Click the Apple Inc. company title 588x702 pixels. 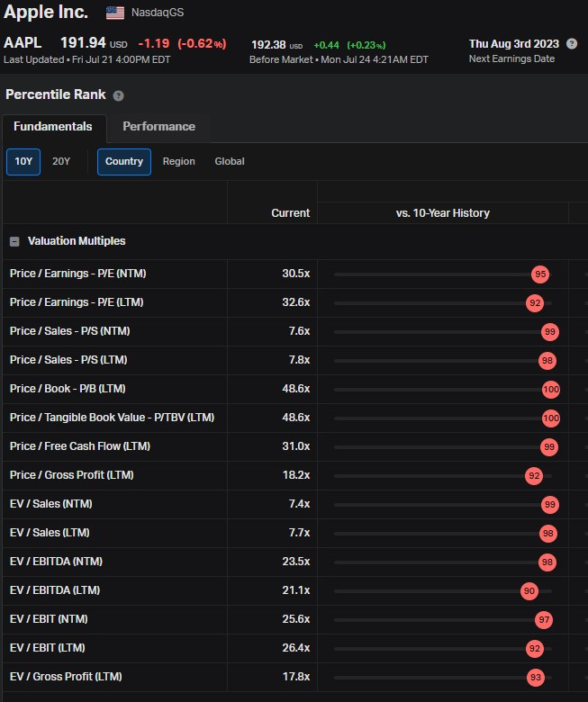pos(46,12)
